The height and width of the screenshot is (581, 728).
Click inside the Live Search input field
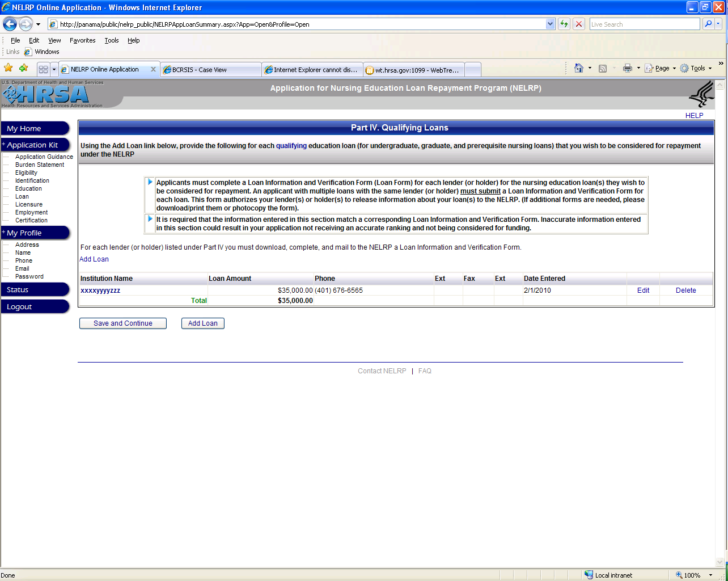pyautogui.click(x=644, y=24)
